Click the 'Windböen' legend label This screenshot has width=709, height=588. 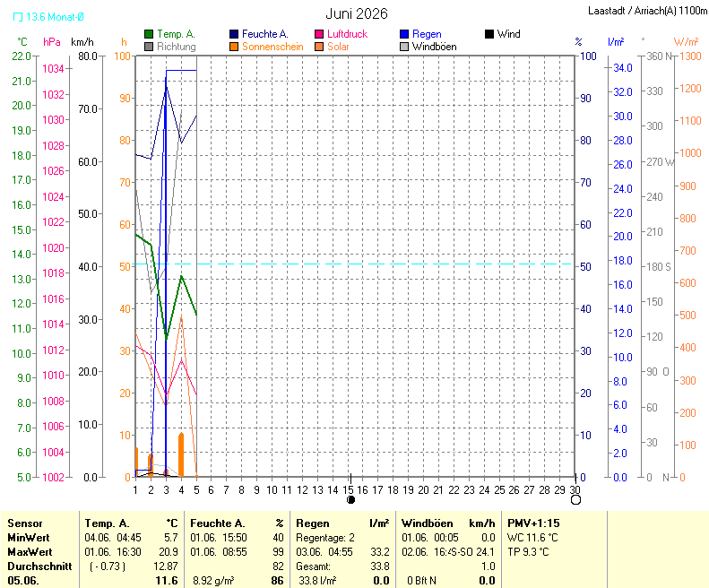[435, 47]
